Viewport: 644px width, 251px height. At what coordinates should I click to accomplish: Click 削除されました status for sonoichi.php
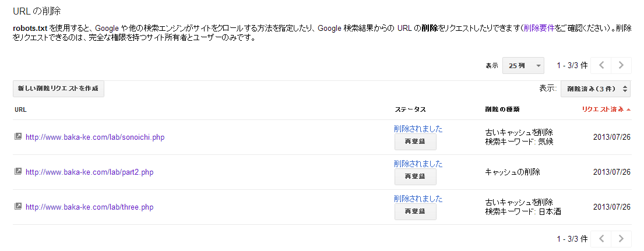tap(418, 129)
